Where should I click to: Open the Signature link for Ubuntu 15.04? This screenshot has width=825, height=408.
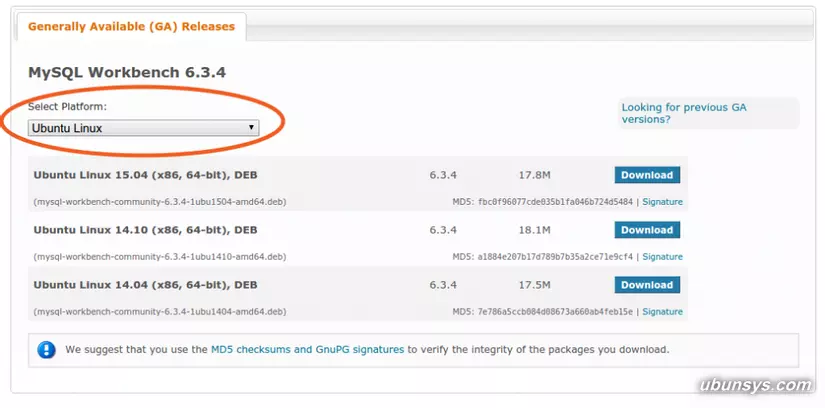tap(662, 202)
